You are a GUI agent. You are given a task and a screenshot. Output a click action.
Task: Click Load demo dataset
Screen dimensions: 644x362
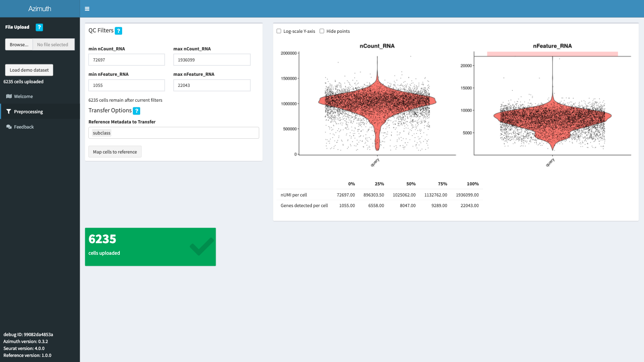pos(29,70)
